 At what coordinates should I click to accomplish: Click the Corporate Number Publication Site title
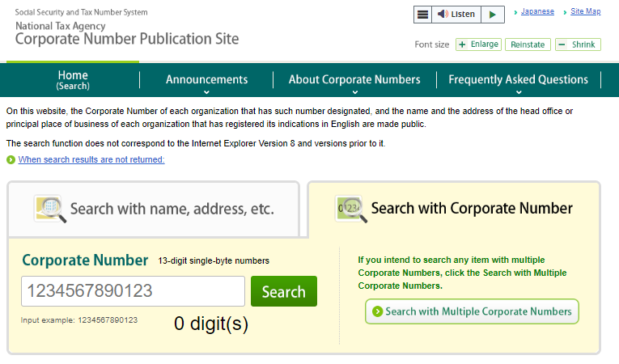coord(127,39)
